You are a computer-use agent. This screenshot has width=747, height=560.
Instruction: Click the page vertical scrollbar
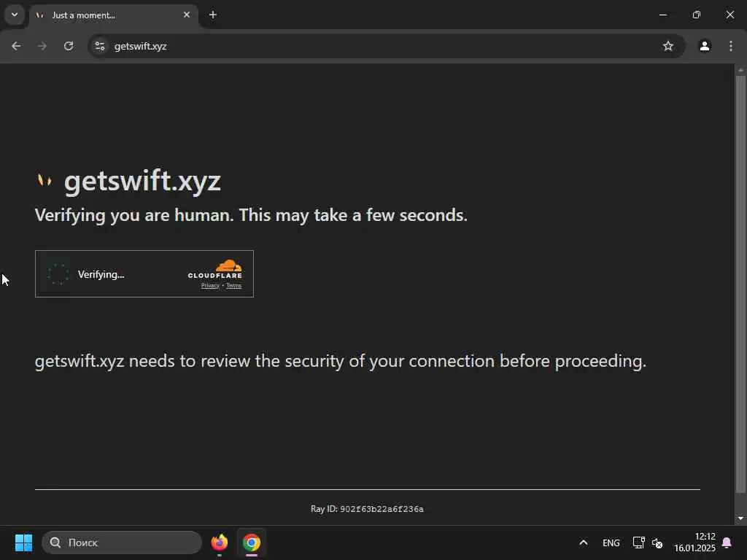coord(740,284)
